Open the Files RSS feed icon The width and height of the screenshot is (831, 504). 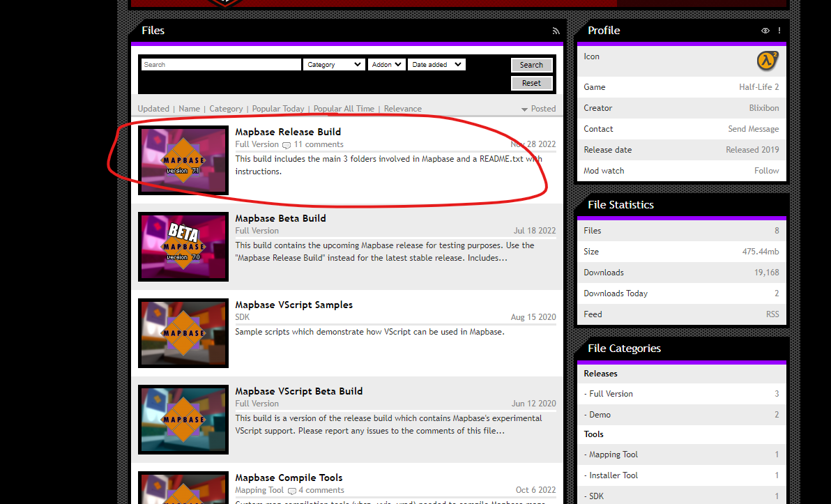[556, 31]
